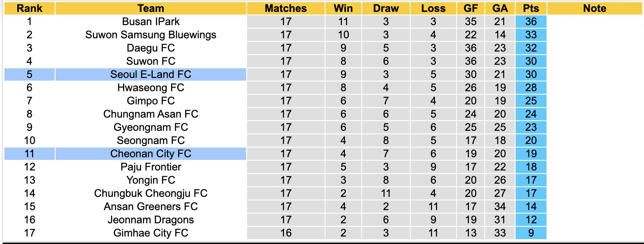Click the Win column header
The height and width of the screenshot is (244, 644).
coord(343,8)
